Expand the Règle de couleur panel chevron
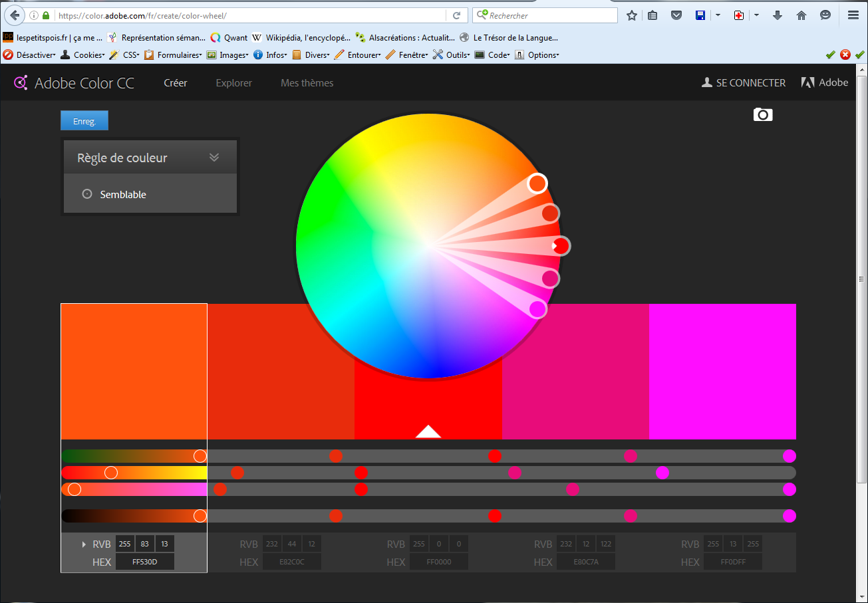This screenshot has height=603, width=868. [x=214, y=158]
